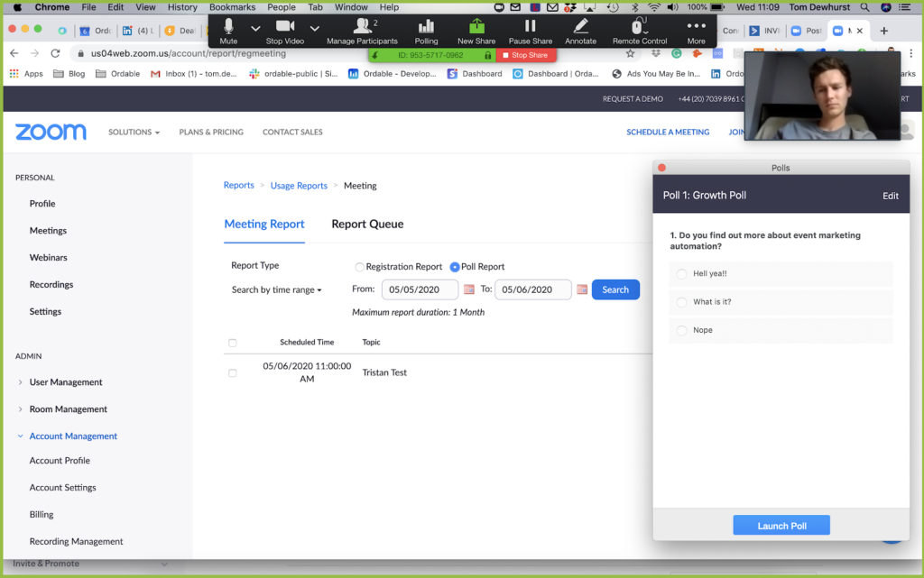Image resolution: width=924 pixels, height=578 pixels.
Task: Open the To date calendar picker
Action: pos(582,289)
